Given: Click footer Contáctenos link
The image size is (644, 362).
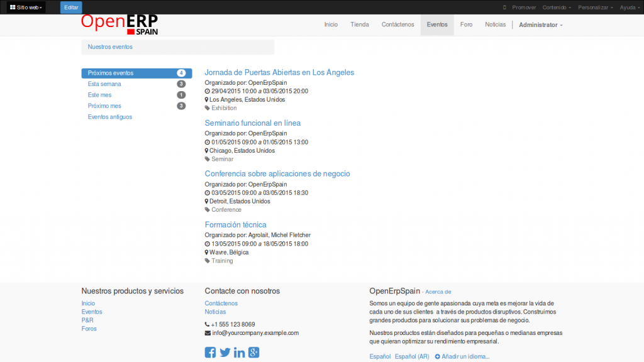Looking at the screenshot, I should [221, 304].
